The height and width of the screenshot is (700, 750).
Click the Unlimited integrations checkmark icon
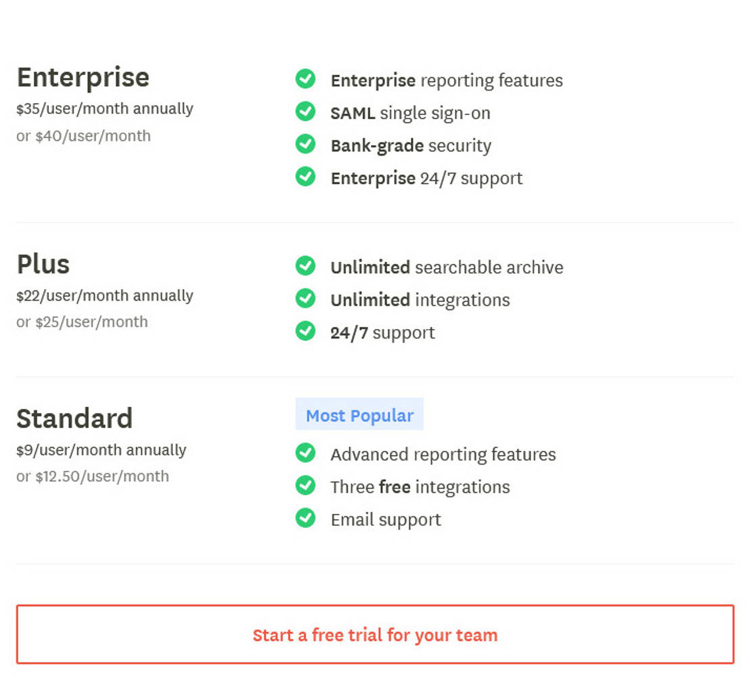[x=305, y=299]
